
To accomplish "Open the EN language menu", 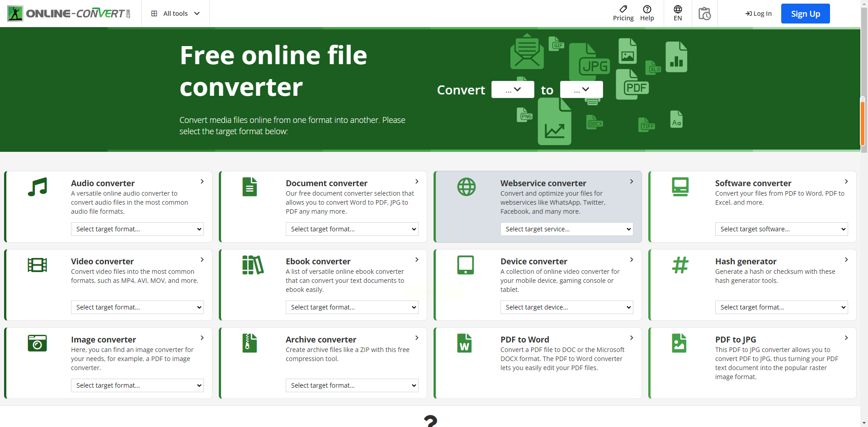I will (x=678, y=14).
